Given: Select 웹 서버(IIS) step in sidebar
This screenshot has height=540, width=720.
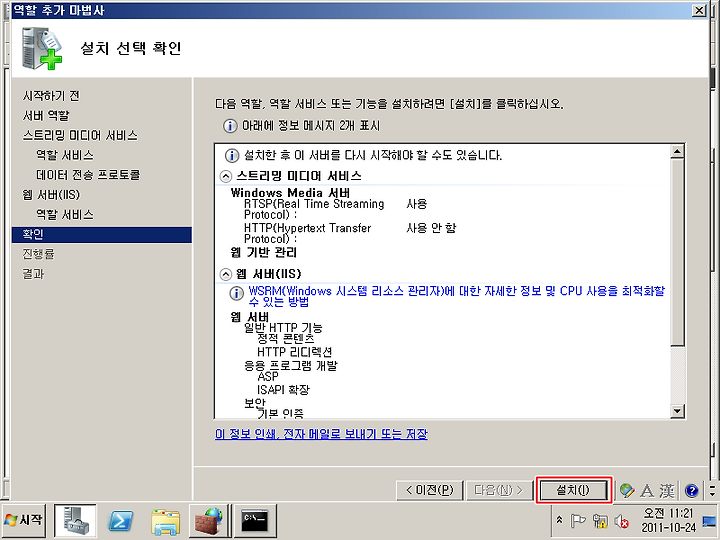Looking at the screenshot, I should point(51,195).
